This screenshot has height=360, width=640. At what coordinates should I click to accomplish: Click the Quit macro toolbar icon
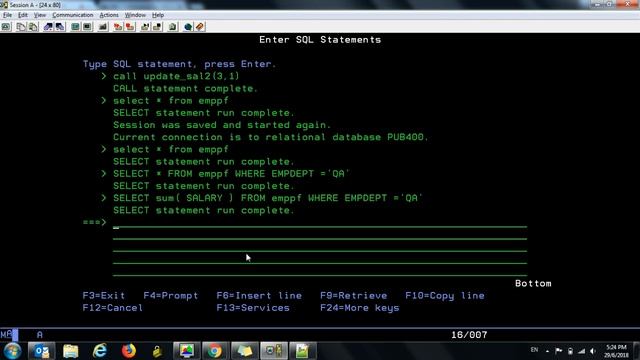(157, 27)
